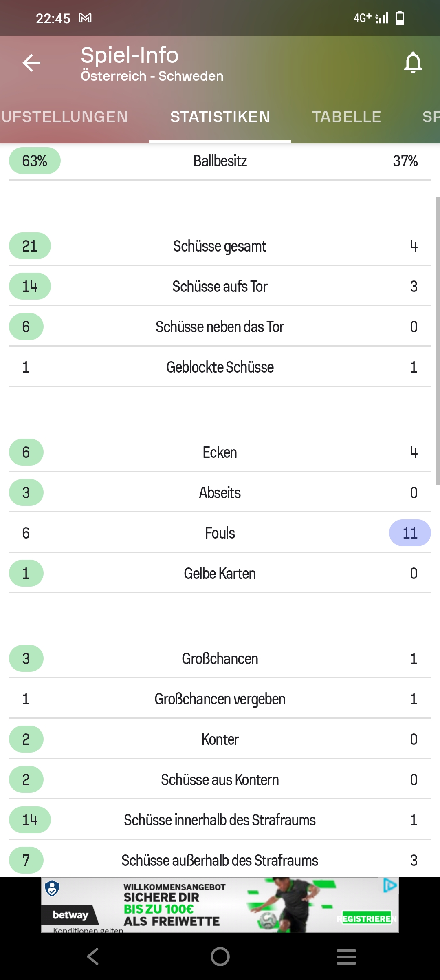Tap the battery icon in status bar
The height and width of the screenshot is (980, 440).
[x=400, y=18]
